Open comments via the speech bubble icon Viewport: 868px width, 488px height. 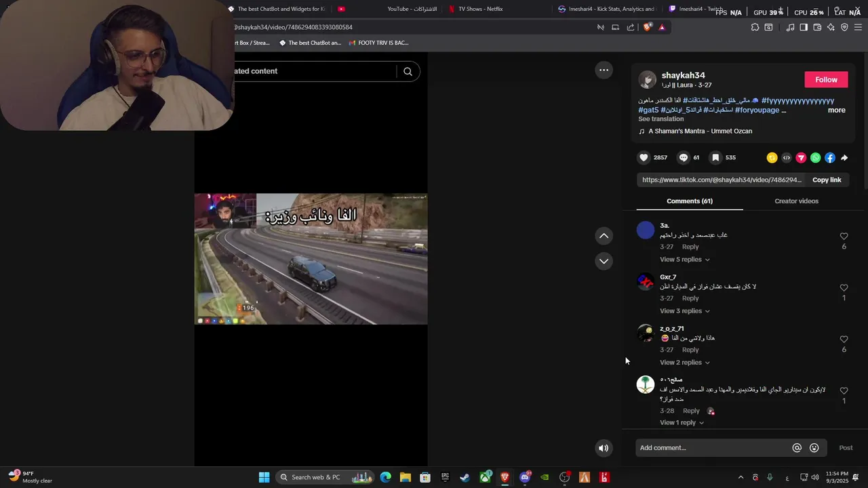tap(684, 157)
